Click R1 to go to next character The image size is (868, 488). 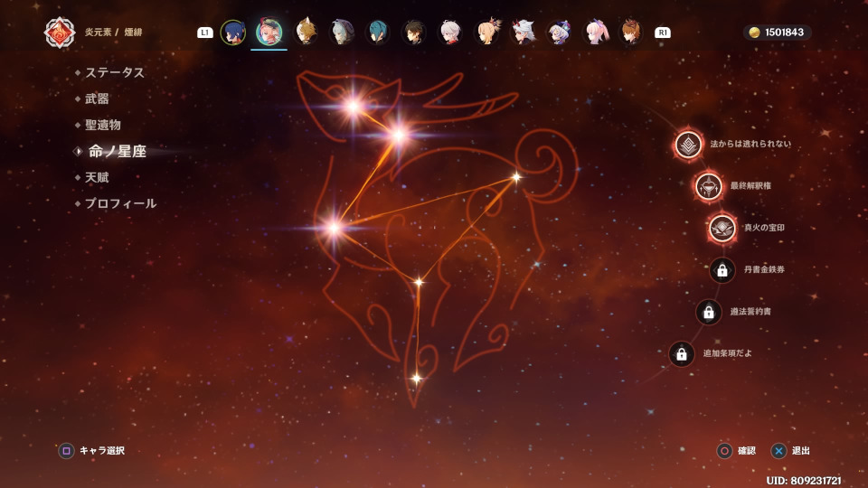click(663, 33)
